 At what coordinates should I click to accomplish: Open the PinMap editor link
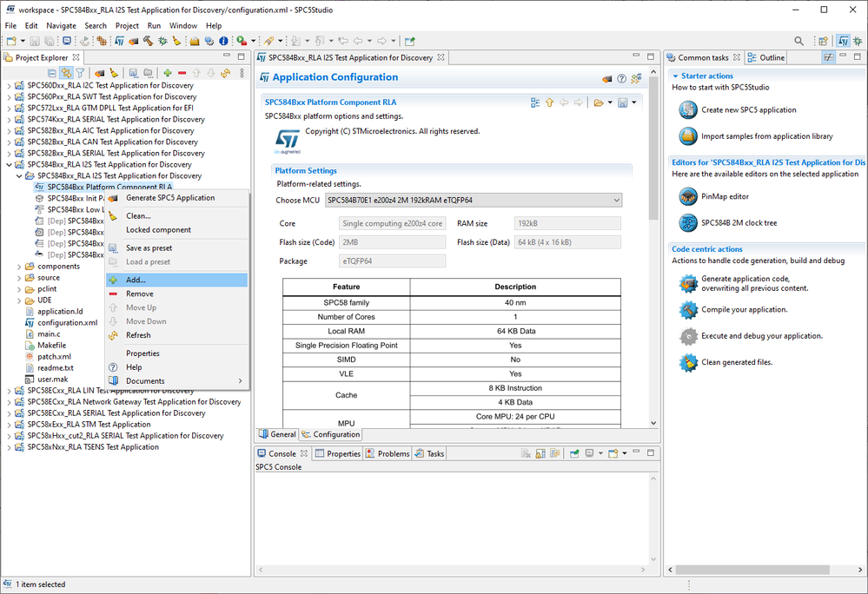[x=725, y=197]
